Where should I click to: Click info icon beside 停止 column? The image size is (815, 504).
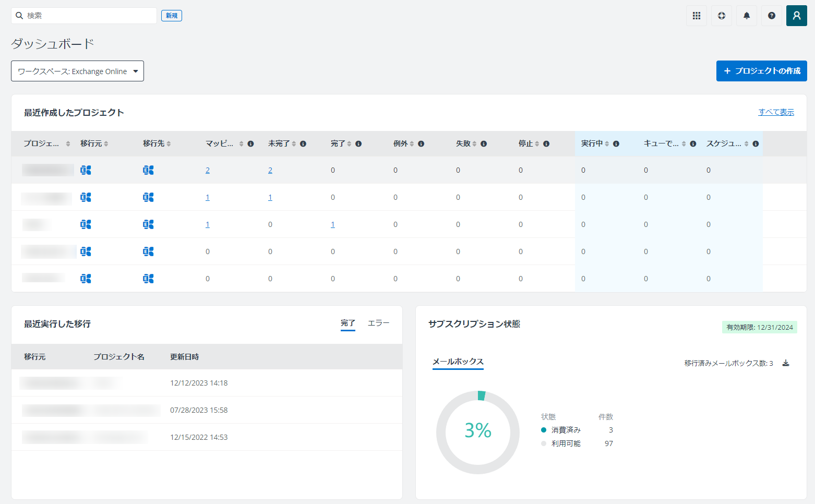546,144
